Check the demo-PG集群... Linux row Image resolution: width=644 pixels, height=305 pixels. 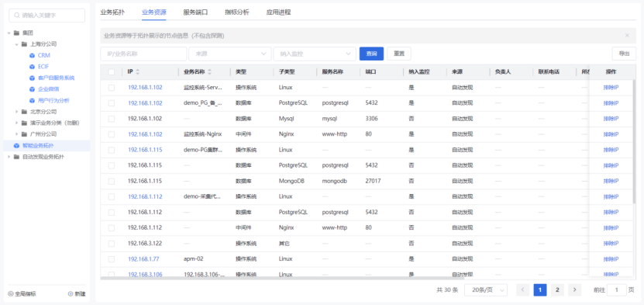click(x=112, y=150)
